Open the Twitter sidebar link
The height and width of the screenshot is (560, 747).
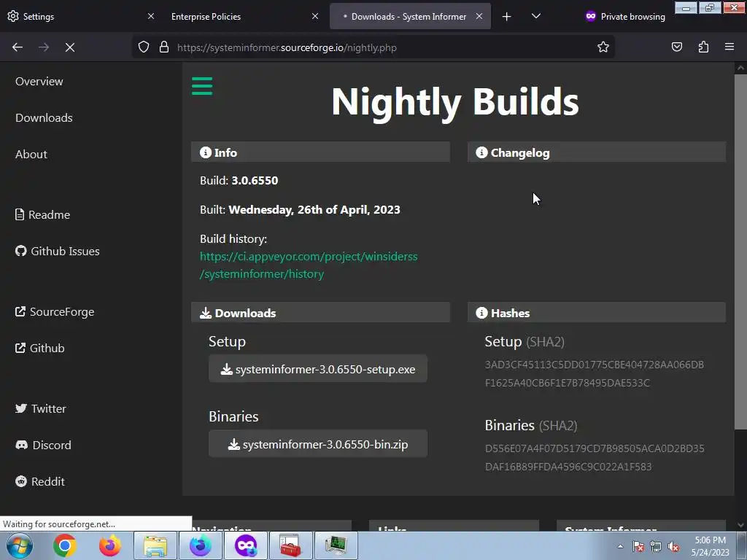coord(41,408)
